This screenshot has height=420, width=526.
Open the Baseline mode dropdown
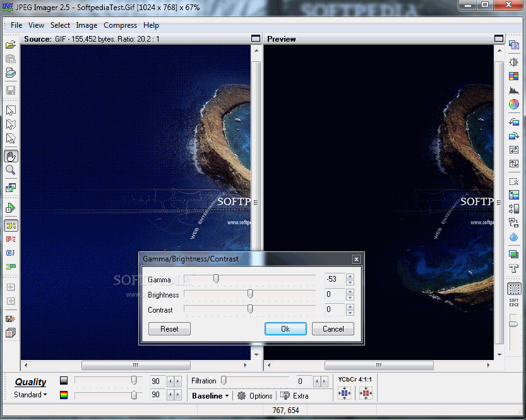(x=210, y=396)
